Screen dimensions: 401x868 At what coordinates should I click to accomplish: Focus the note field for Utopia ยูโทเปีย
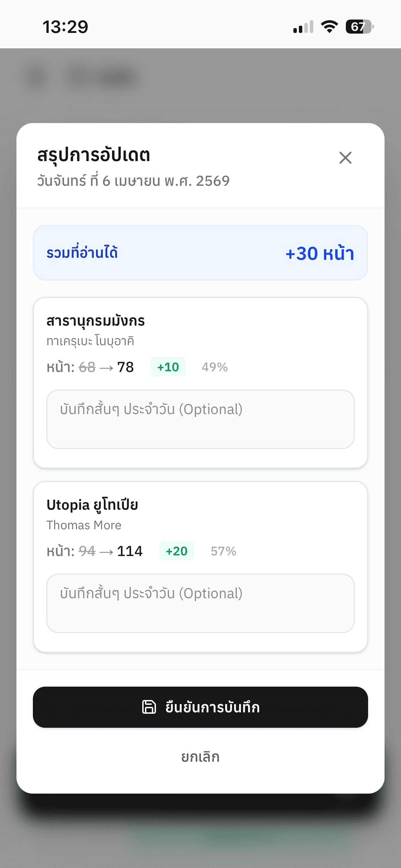(x=200, y=603)
